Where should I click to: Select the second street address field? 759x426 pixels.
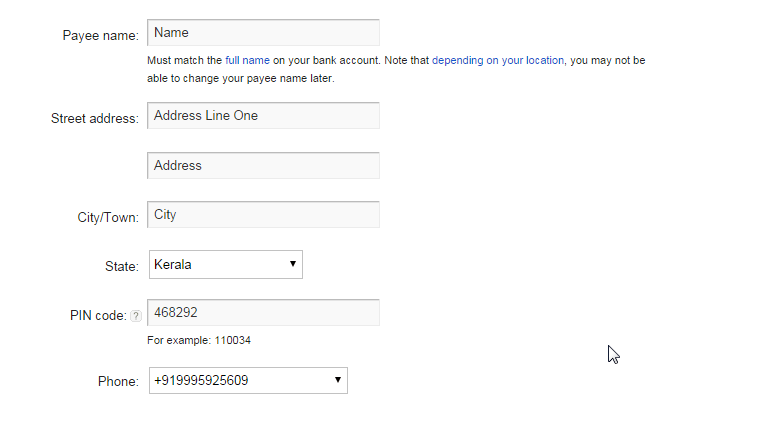[263, 166]
